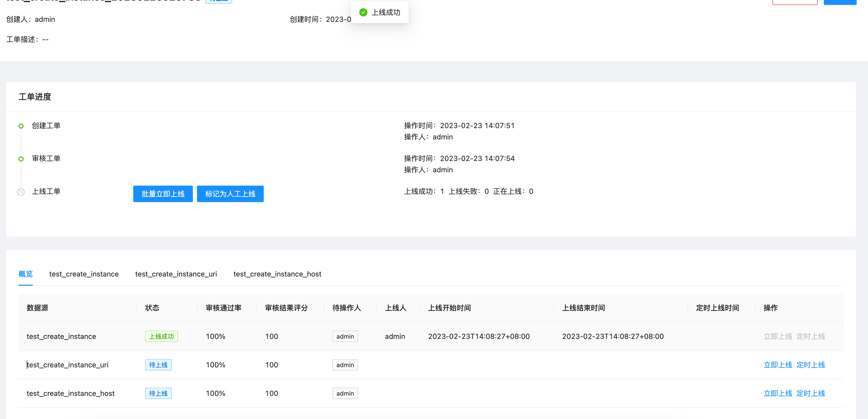Switch to the test_create_instance_uri tab
868x419 pixels.
pyautogui.click(x=176, y=274)
